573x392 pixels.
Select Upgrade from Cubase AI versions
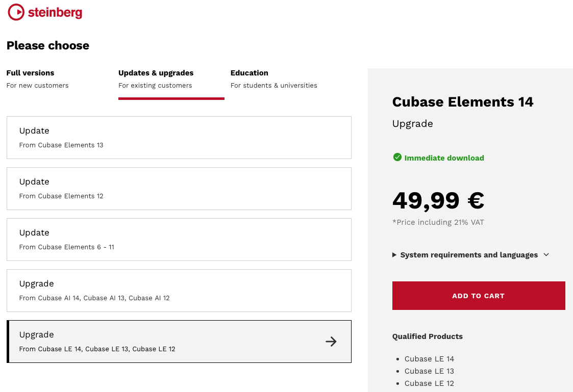click(179, 291)
